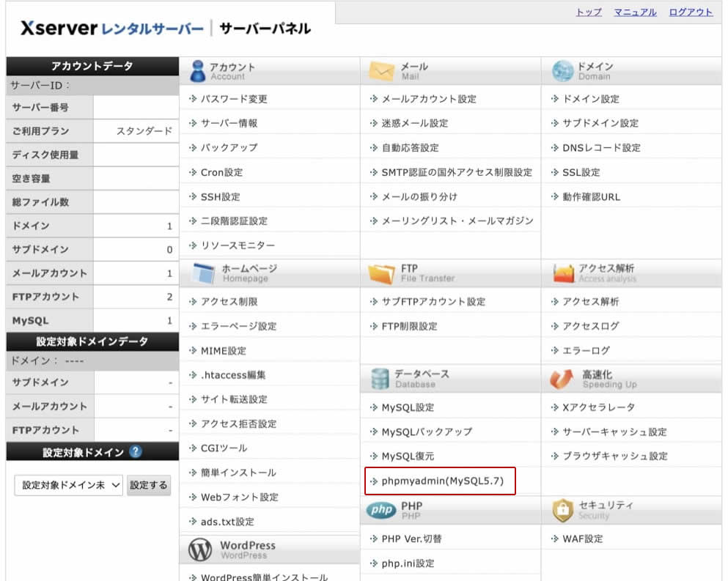728x581 pixels.
Task: Open メーリングリスト・メールマガジン
Action: point(457,221)
